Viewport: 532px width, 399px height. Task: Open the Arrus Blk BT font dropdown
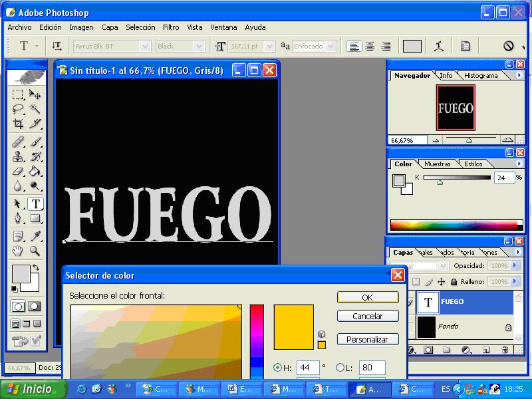pos(145,46)
